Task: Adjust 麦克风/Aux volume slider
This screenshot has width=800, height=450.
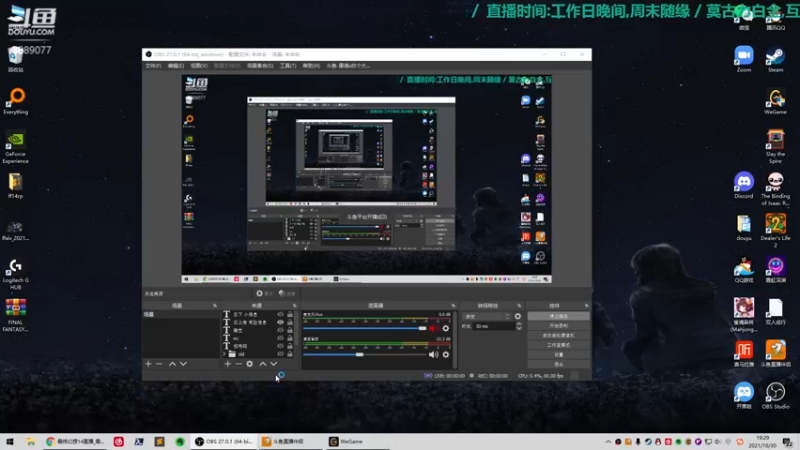Action: 365,329
